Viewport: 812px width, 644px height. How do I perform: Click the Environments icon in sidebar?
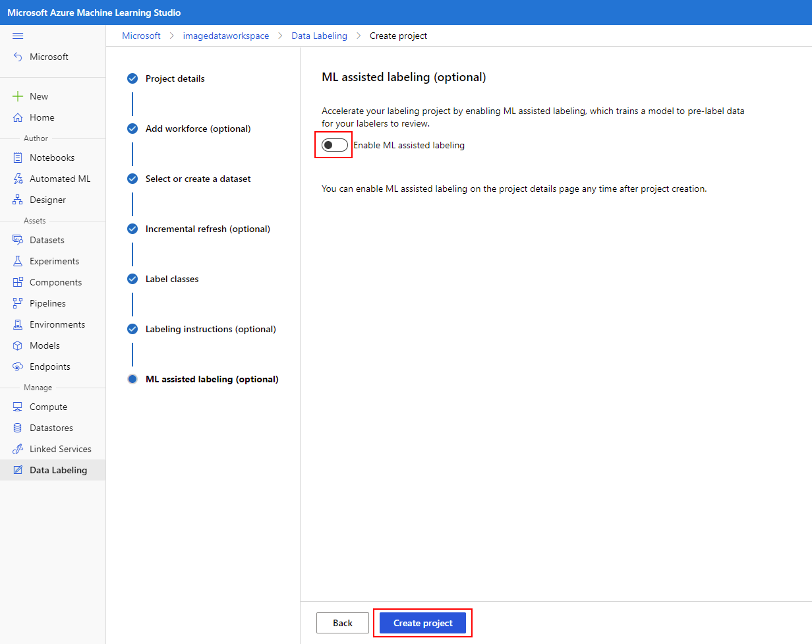point(18,324)
